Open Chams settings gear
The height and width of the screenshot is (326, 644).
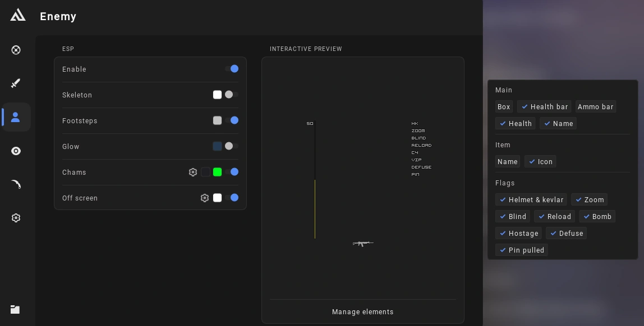[x=192, y=172]
